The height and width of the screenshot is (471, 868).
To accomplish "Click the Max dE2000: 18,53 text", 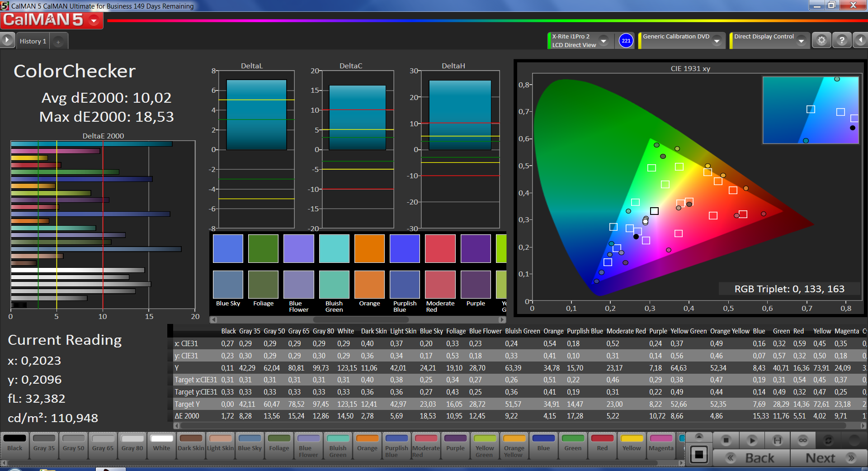I will [107, 117].
